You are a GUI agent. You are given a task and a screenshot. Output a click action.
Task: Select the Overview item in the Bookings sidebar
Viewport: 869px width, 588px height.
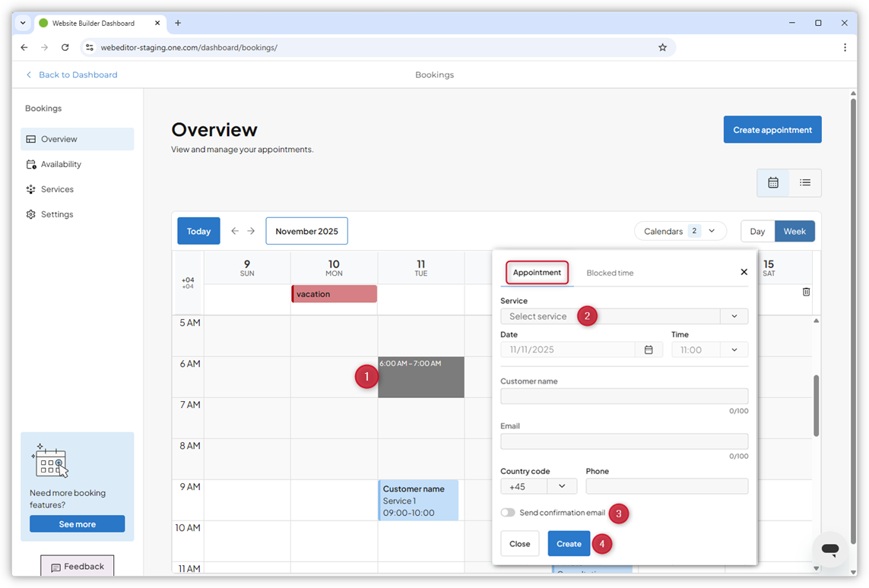coord(59,138)
